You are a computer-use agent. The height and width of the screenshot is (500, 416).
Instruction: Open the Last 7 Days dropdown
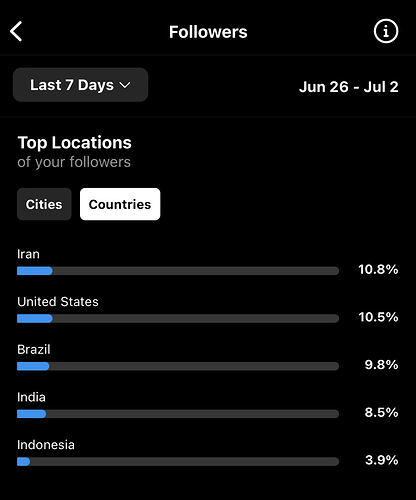(x=80, y=85)
